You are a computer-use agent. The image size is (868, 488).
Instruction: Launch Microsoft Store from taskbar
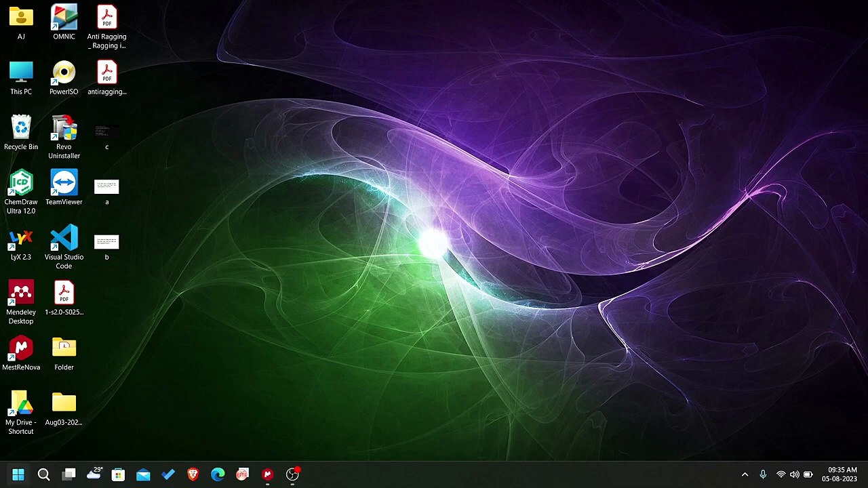click(x=118, y=474)
